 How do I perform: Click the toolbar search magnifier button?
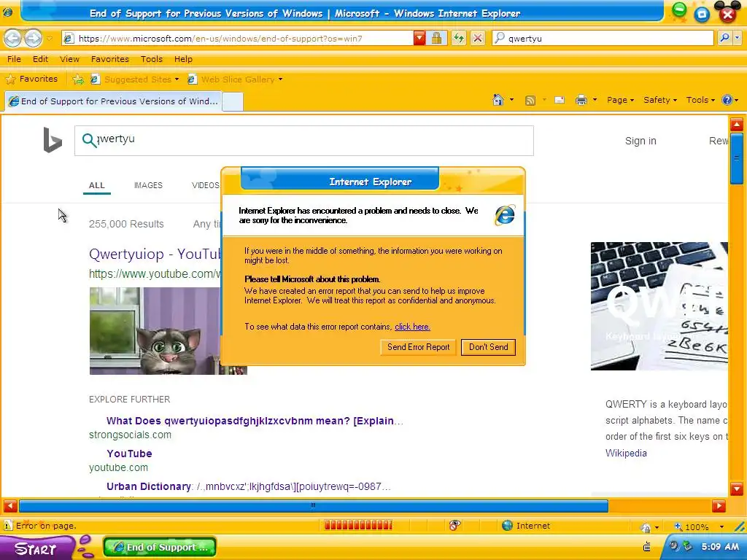[x=724, y=38]
